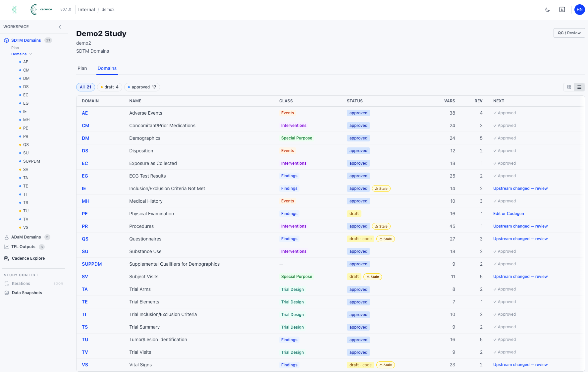The height and width of the screenshot is (372, 588).
Task: Click the DOMAIN column header
Action: [x=90, y=101]
